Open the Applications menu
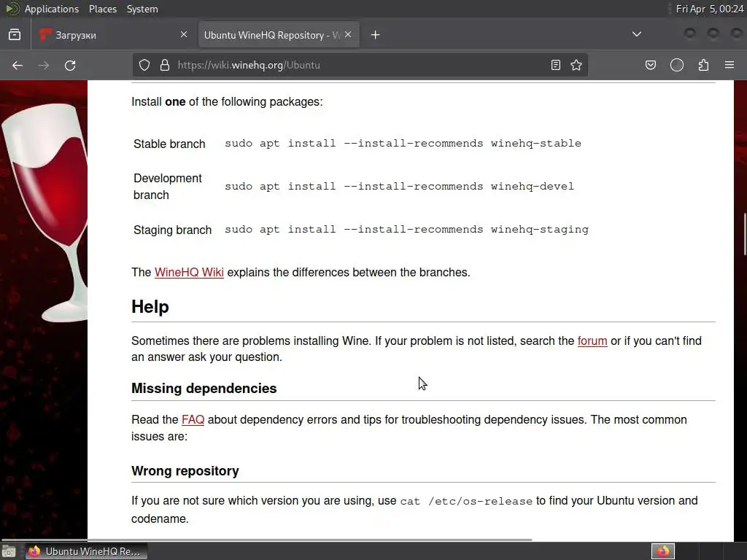 click(52, 9)
